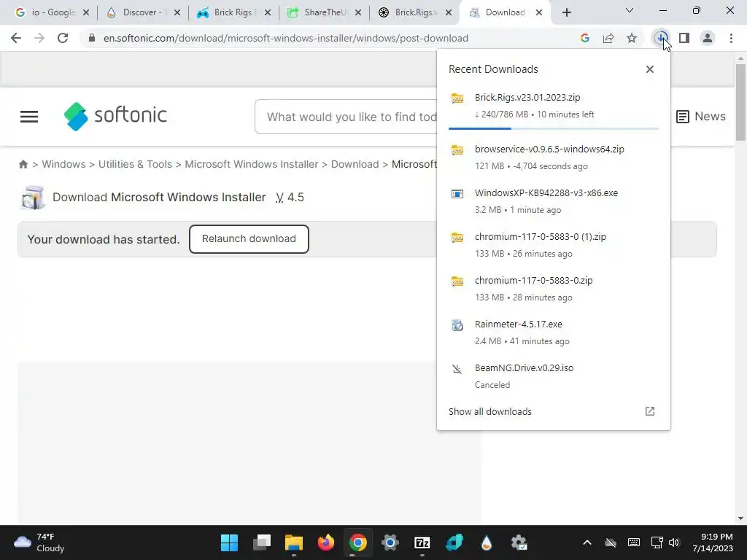Click the address bar URL
747x560 pixels.
pyautogui.click(x=286, y=38)
